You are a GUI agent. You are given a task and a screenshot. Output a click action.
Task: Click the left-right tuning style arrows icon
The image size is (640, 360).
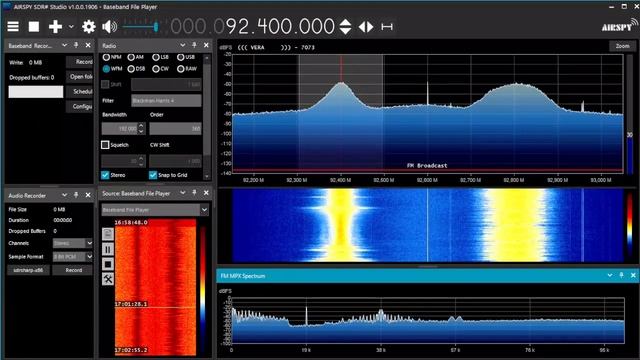click(366, 27)
